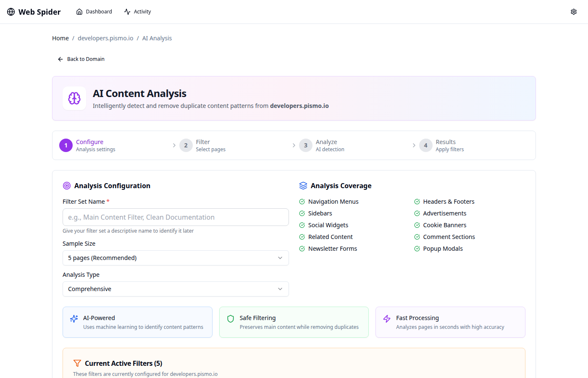Screen dimensions: 588x378
Task: Click check icon next to Advertisements
Action: (x=417, y=213)
